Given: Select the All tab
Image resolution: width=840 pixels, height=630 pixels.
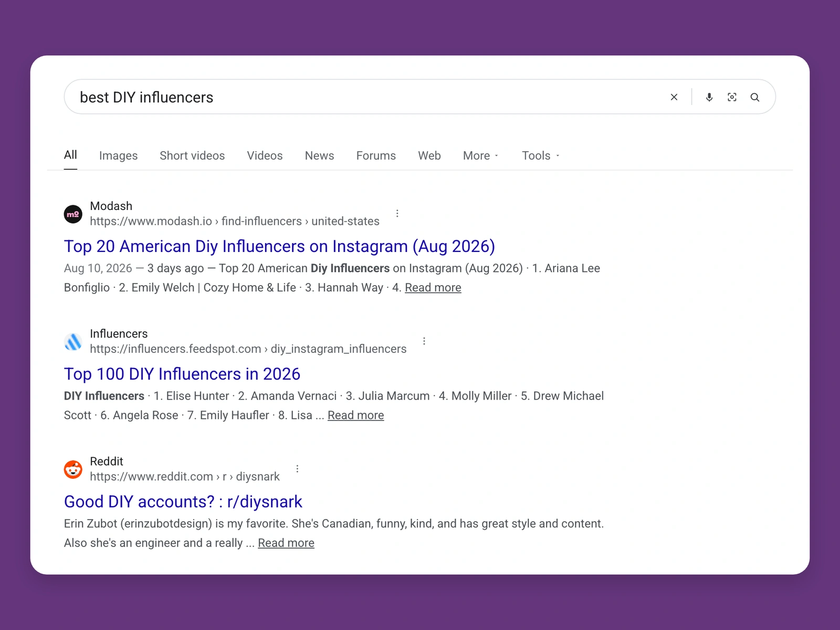Looking at the screenshot, I should (70, 155).
